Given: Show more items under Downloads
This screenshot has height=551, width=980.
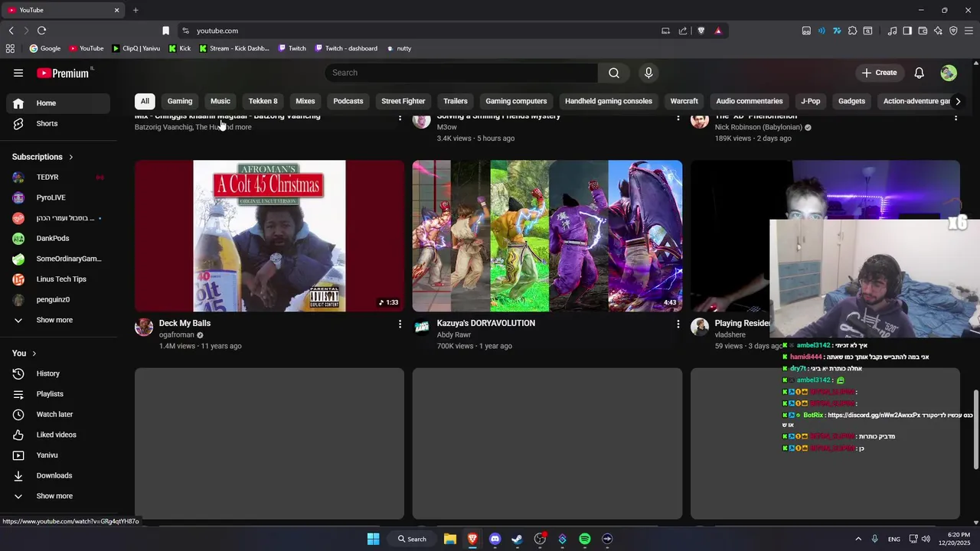Looking at the screenshot, I should [58, 496].
